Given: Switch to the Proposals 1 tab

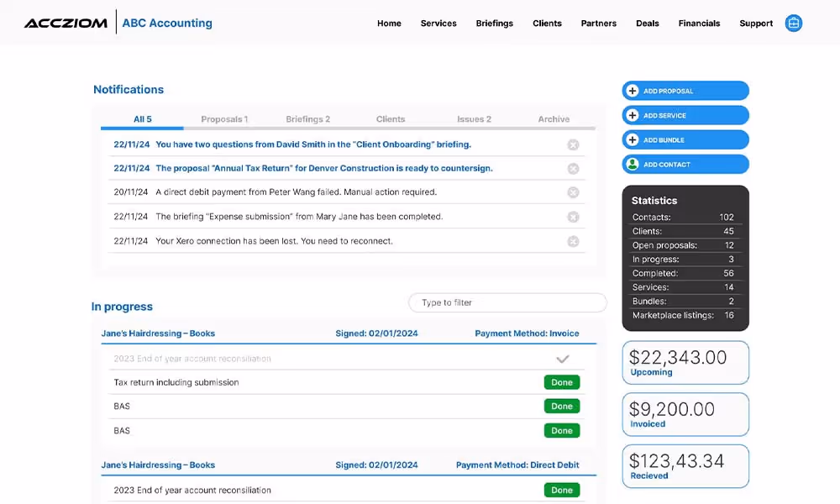Looking at the screenshot, I should 224,119.
